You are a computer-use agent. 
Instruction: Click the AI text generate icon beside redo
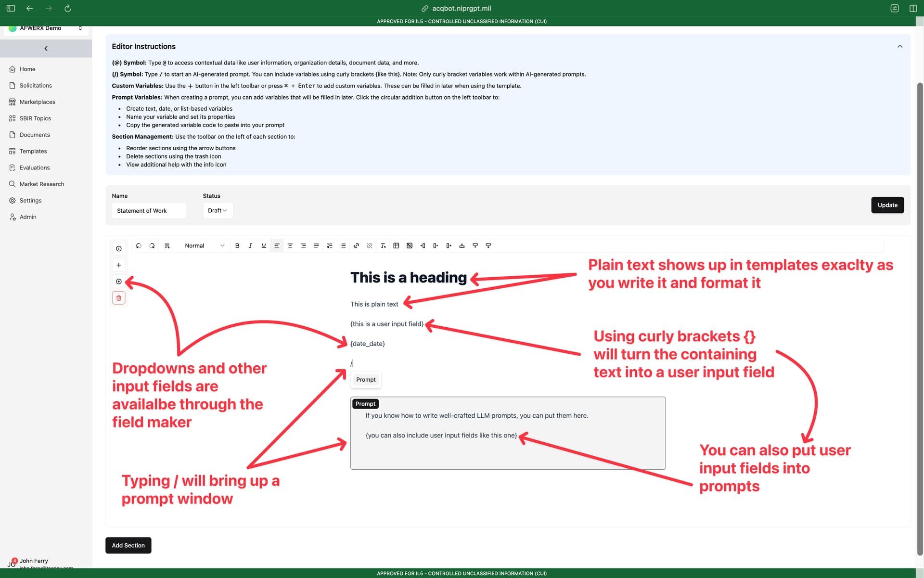click(x=167, y=245)
